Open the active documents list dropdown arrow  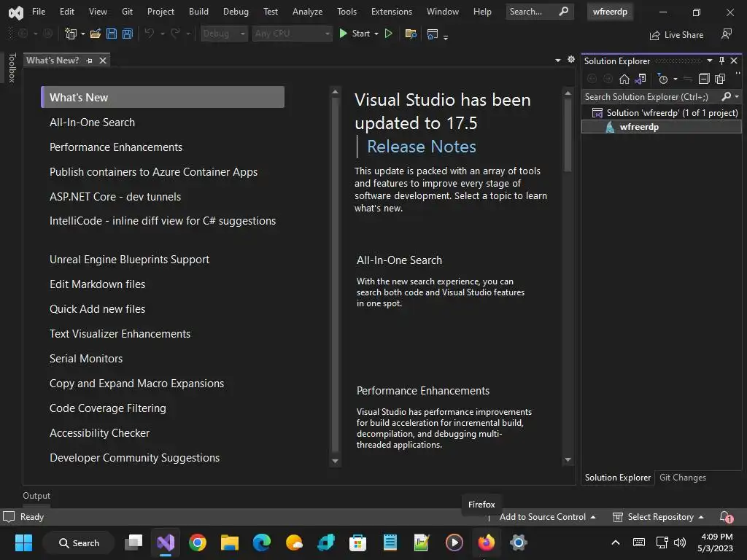(x=558, y=60)
